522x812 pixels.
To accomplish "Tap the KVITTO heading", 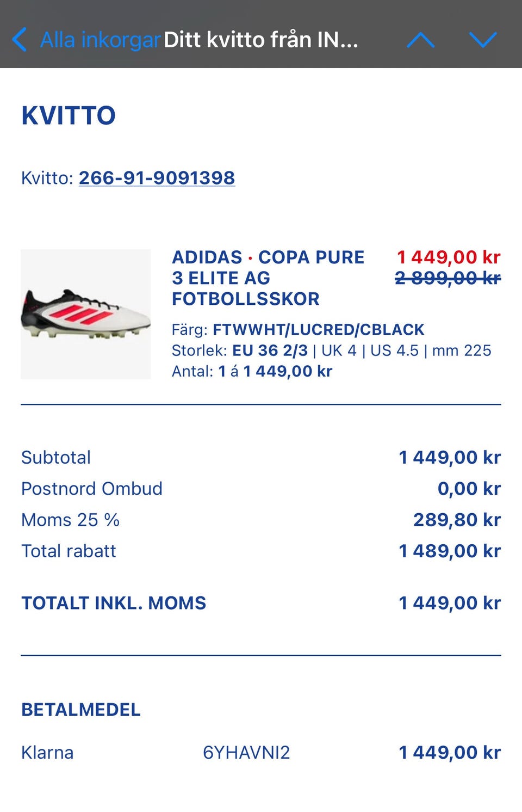I will click(x=69, y=115).
